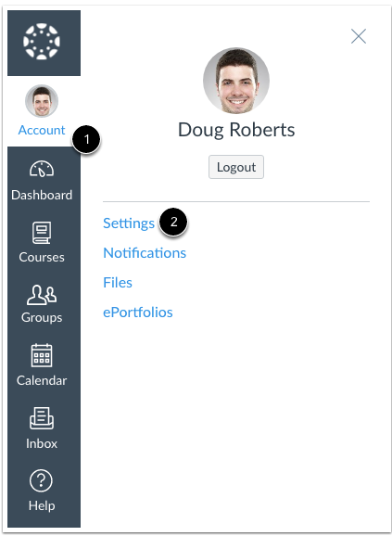The height and width of the screenshot is (536, 392).
Task: Open the Calendar grid icon
Action: (x=42, y=355)
